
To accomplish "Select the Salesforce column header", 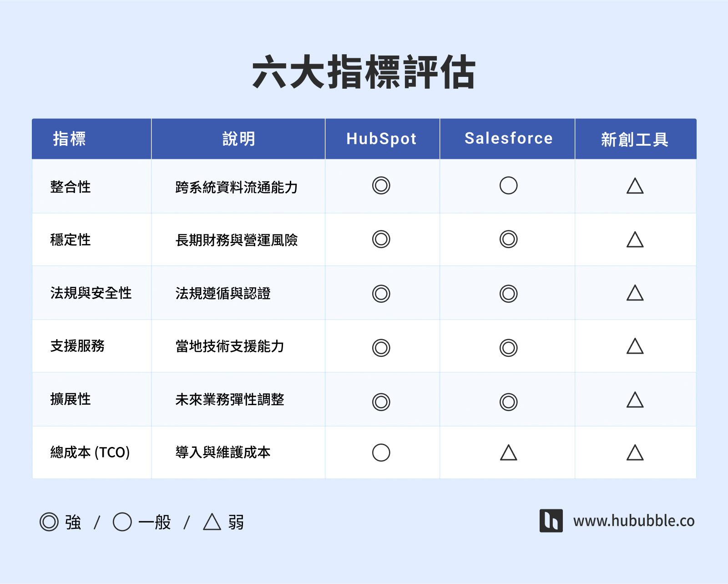I will coord(508,139).
